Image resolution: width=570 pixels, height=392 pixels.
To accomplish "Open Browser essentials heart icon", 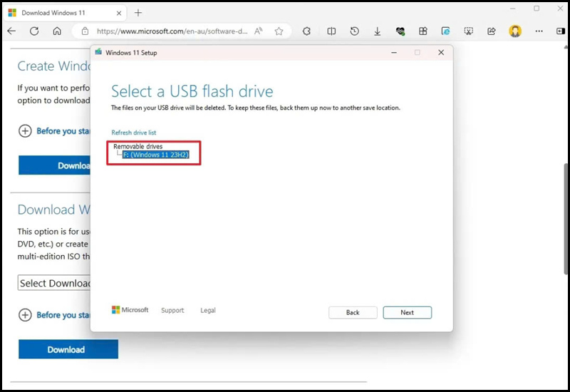I will [400, 31].
